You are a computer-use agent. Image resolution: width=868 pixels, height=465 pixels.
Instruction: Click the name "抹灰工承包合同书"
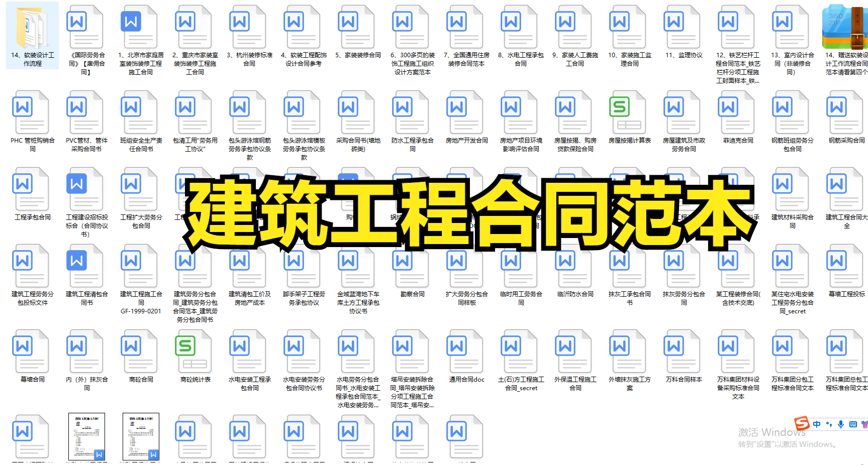[x=630, y=298]
